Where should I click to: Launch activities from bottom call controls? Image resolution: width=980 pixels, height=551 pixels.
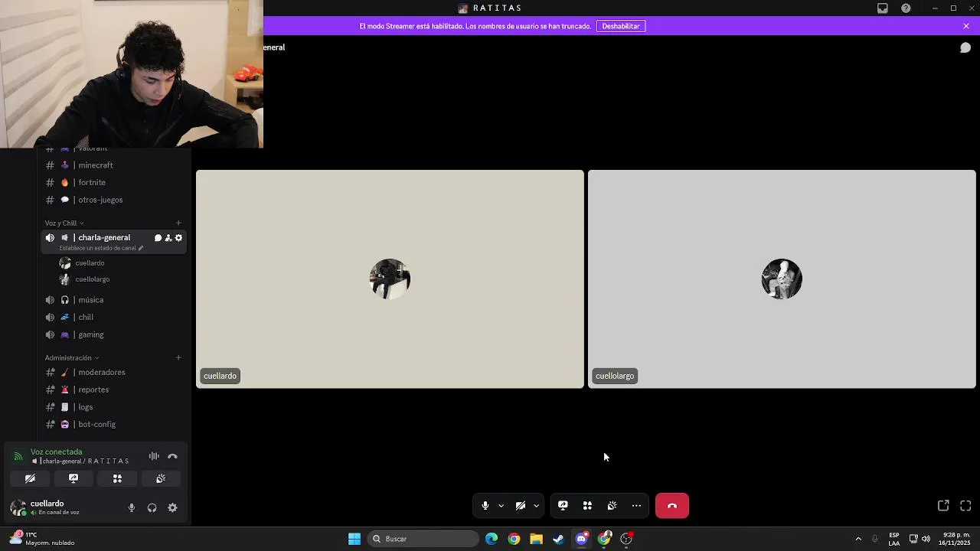click(587, 506)
